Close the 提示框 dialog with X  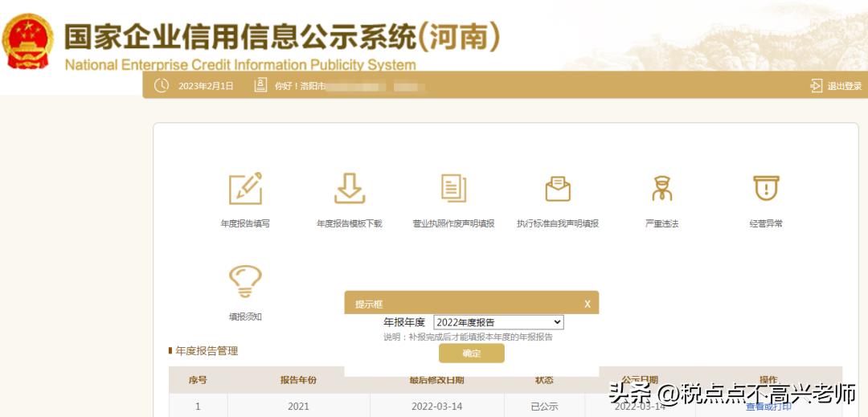[588, 304]
